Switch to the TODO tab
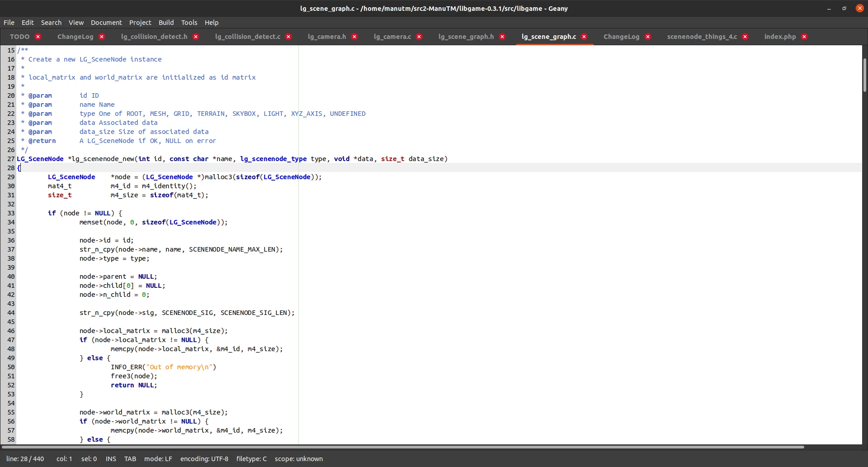 tap(20, 37)
